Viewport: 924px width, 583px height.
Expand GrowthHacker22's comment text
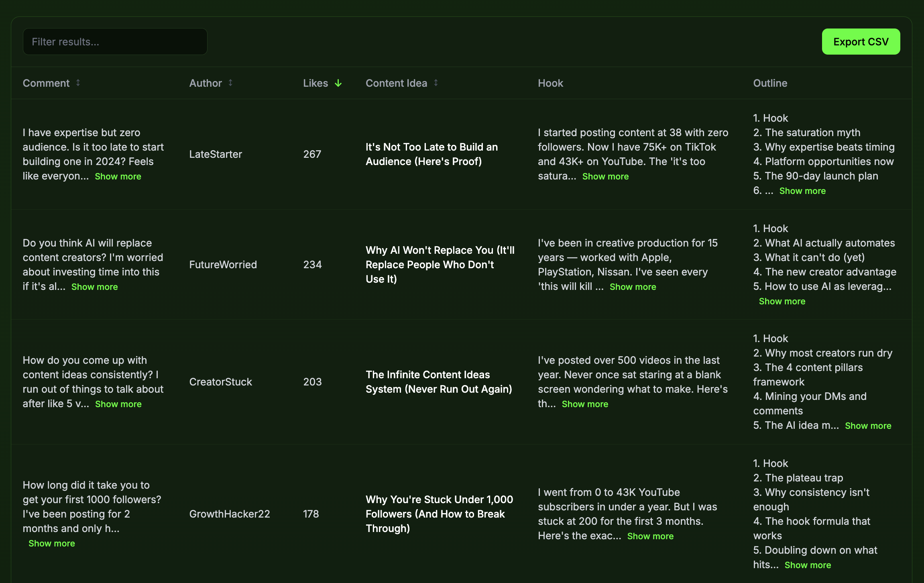click(52, 544)
